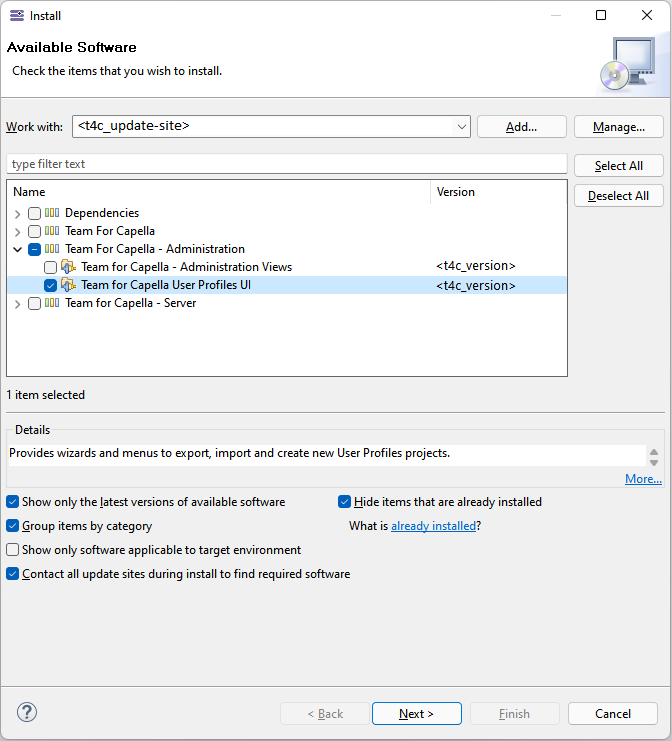Image resolution: width=672 pixels, height=741 pixels.
Task: Enable Show only software applicable to target environment
Action: pos(13,550)
